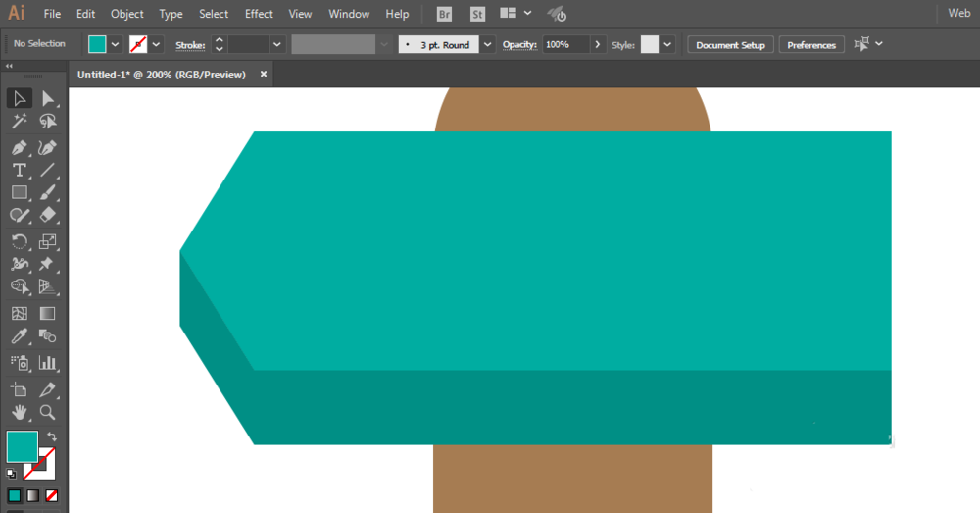
Task: Set paint mode to Color
Action: click(15, 496)
